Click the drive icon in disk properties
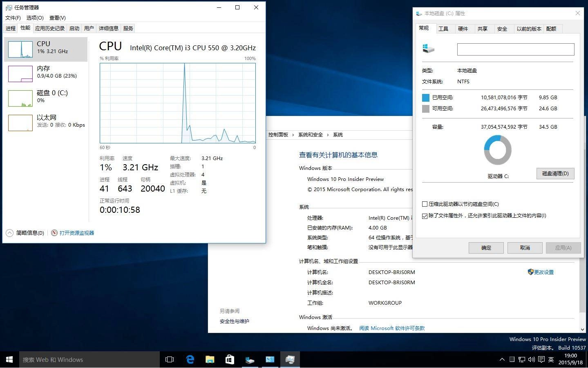588x368 pixels. [x=428, y=49]
